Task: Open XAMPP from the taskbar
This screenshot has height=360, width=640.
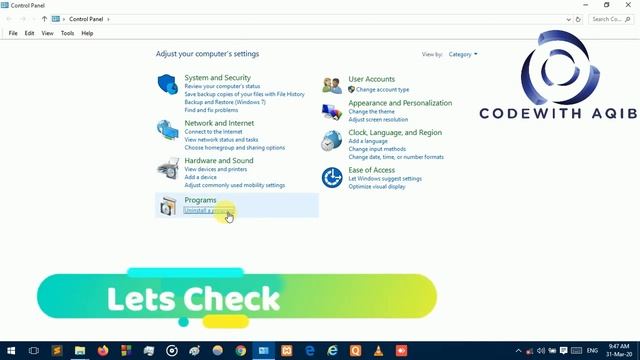Action: click(x=287, y=351)
